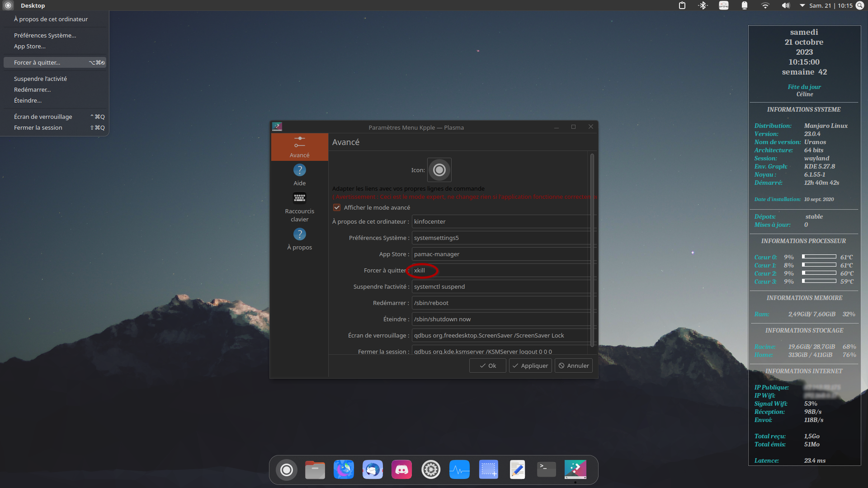The height and width of the screenshot is (488, 868).
Task: Choose 'Forcer à quitter...' menu entry
Action: coord(55,62)
